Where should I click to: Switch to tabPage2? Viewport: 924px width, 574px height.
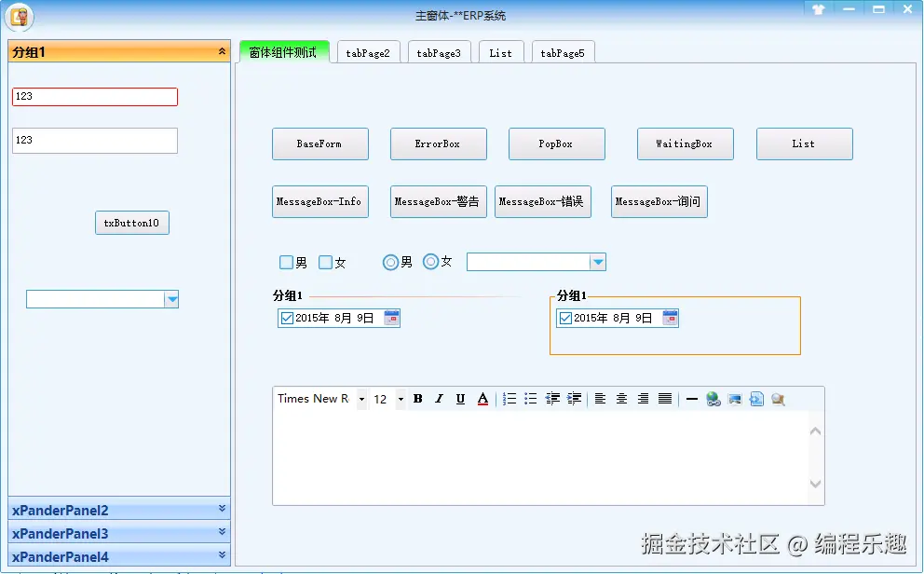[368, 52]
